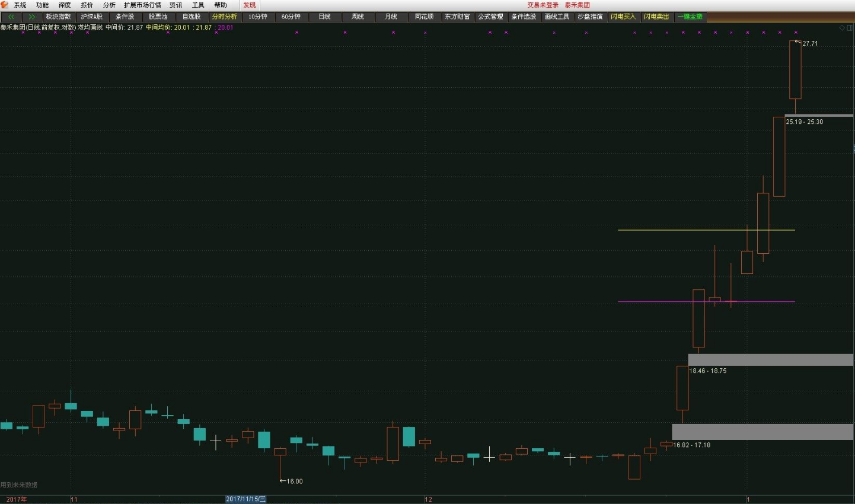Open the 沪深A股 list
This screenshot has height=504, width=855.
pyautogui.click(x=91, y=17)
